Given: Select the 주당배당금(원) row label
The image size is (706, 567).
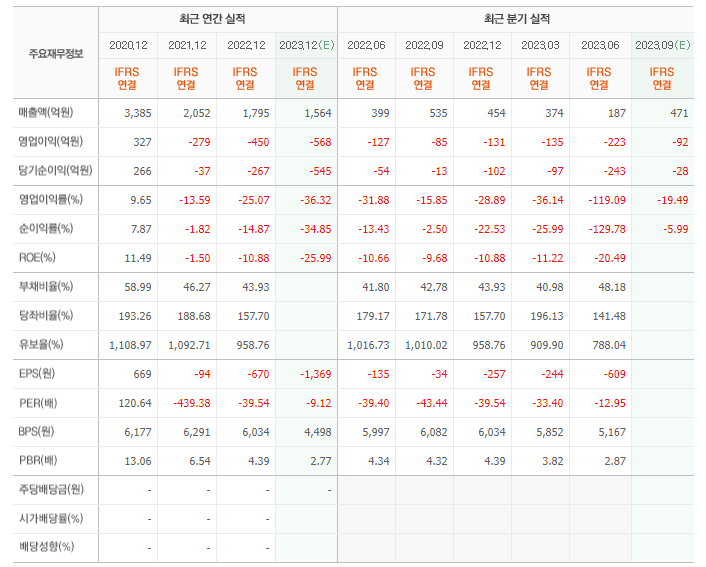Looking at the screenshot, I should (x=51, y=490).
